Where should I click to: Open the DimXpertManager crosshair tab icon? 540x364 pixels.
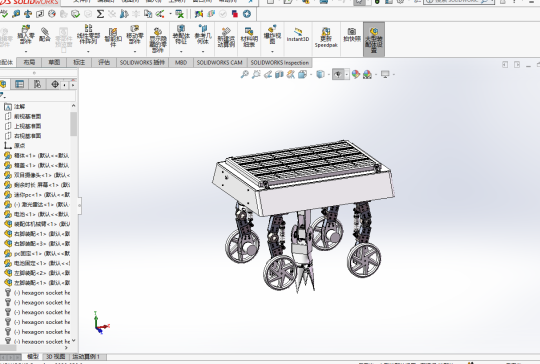coord(55,84)
